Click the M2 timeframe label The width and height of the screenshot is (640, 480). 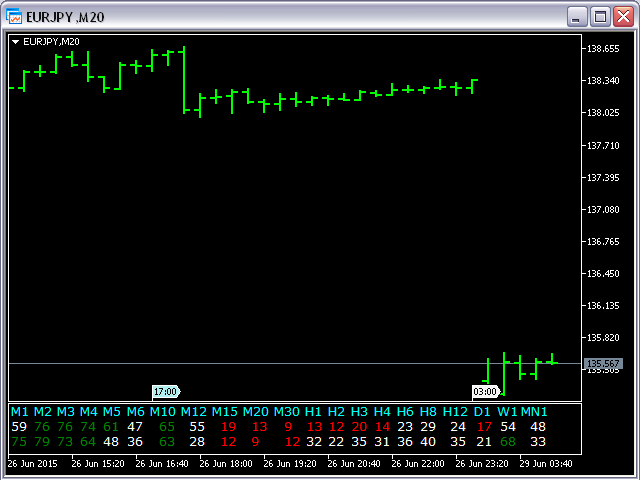(42, 411)
